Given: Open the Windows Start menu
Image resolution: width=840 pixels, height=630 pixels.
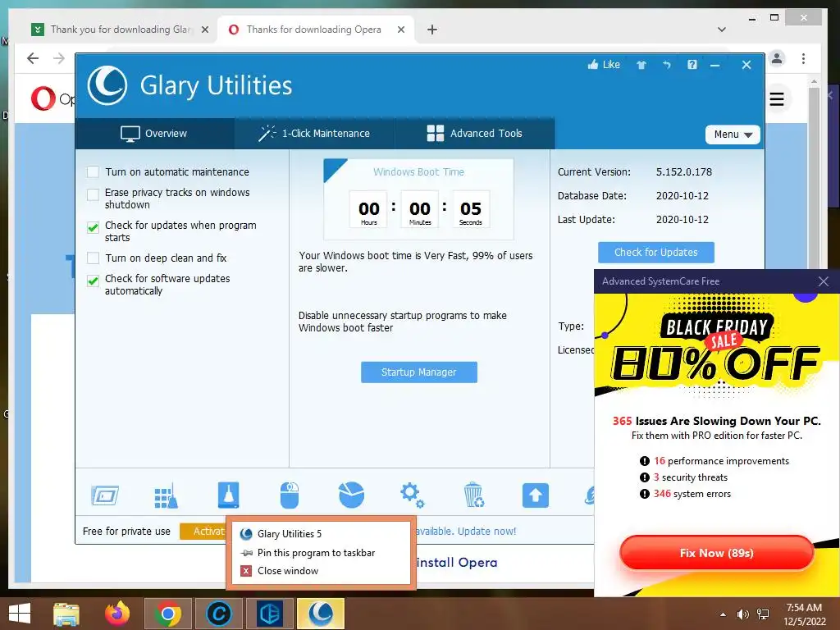Looking at the screenshot, I should pyautogui.click(x=20, y=614).
